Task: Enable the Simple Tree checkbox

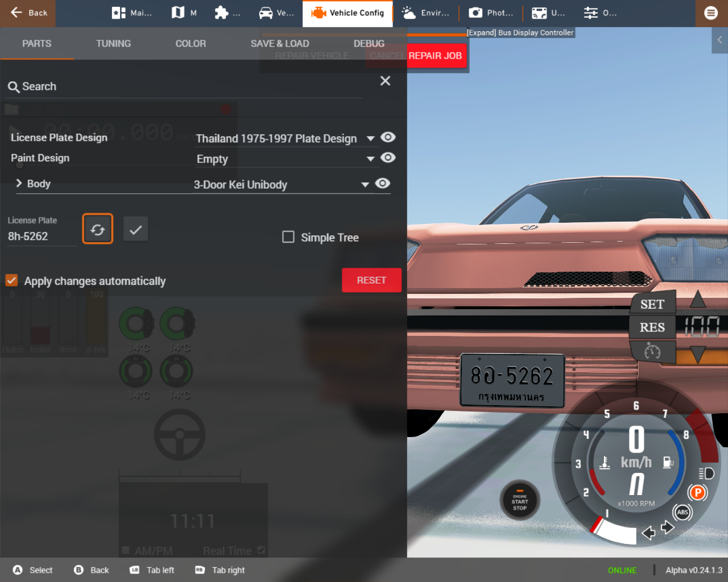Action: 288,237
